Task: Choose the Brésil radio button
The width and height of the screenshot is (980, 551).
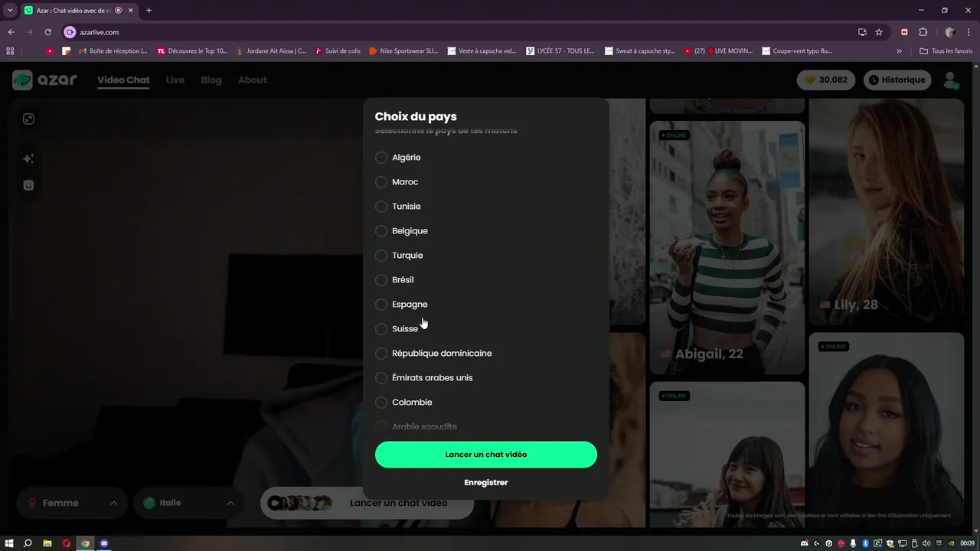Action: tap(381, 280)
